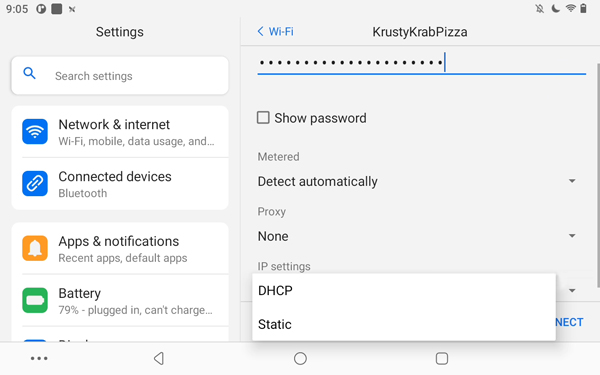Tap the green Battery icon

[35, 300]
